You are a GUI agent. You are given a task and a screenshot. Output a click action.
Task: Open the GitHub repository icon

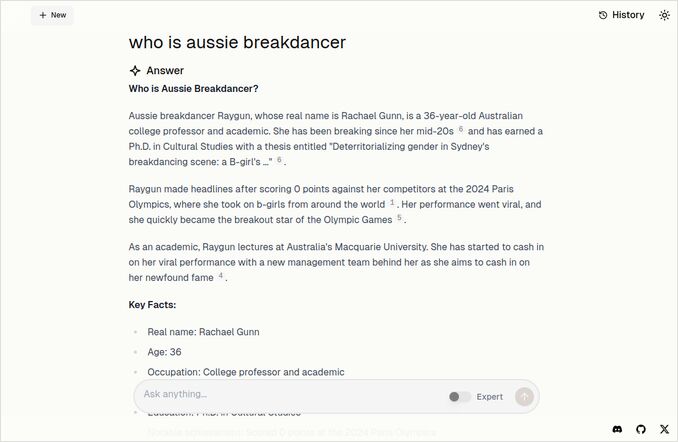tap(641, 429)
